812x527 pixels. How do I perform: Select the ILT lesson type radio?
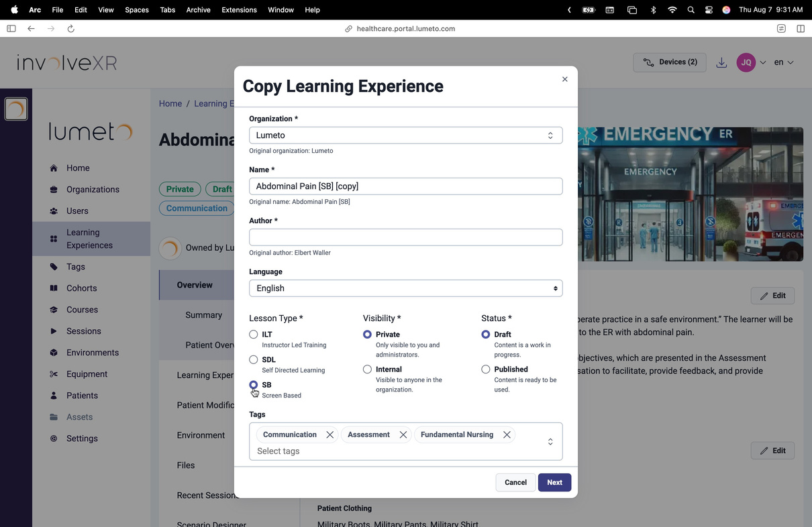pos(254,334)
